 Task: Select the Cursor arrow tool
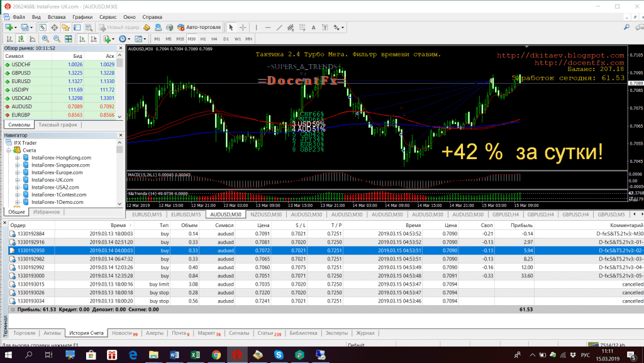[231, 28]
